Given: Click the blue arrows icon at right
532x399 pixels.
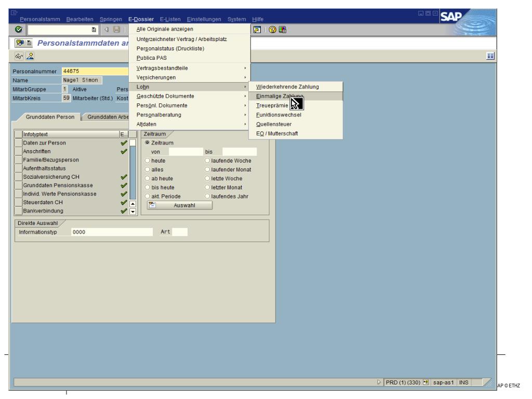Looking at the screenshot, I should (x=490, y=56).
